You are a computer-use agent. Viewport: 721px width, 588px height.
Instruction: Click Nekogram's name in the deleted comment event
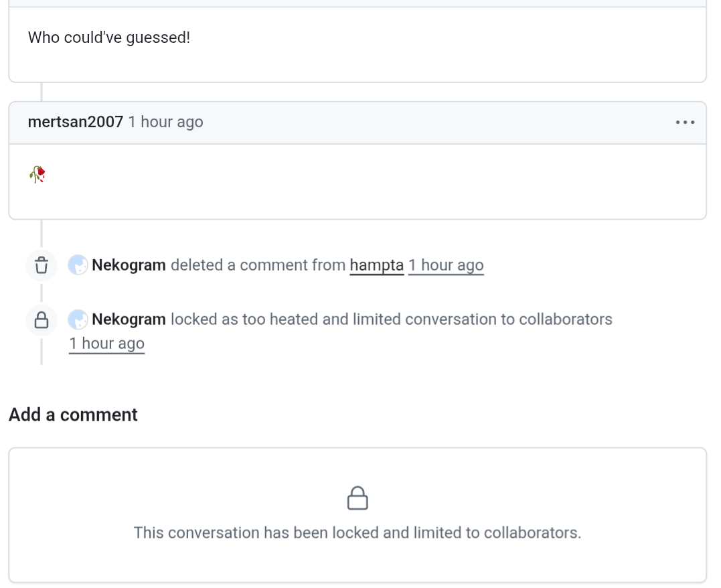point(129,265)
